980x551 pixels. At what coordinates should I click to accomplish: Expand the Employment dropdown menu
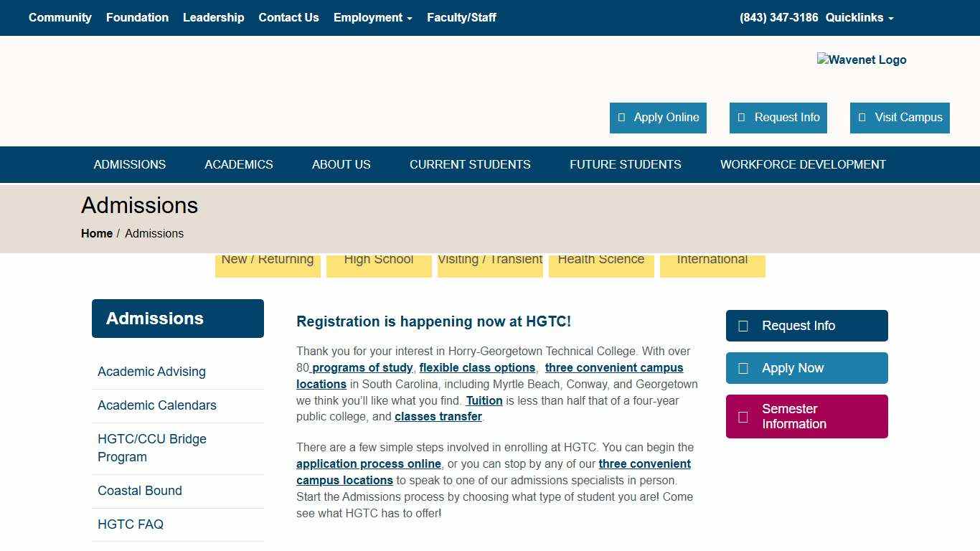[x=372, y=17]
